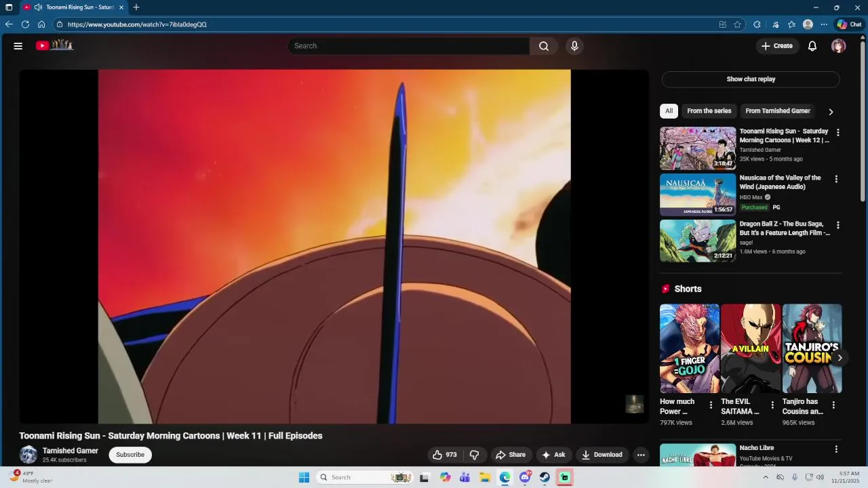Open Tarnished Gamer channel avatar
This screenshot has height=488, width=868.
[28, 455]
